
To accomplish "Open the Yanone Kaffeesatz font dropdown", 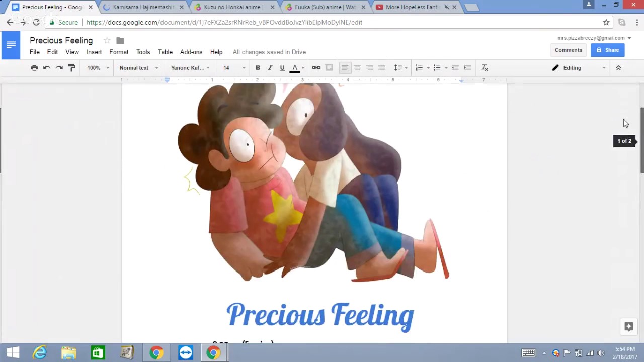I will point(190,68).
